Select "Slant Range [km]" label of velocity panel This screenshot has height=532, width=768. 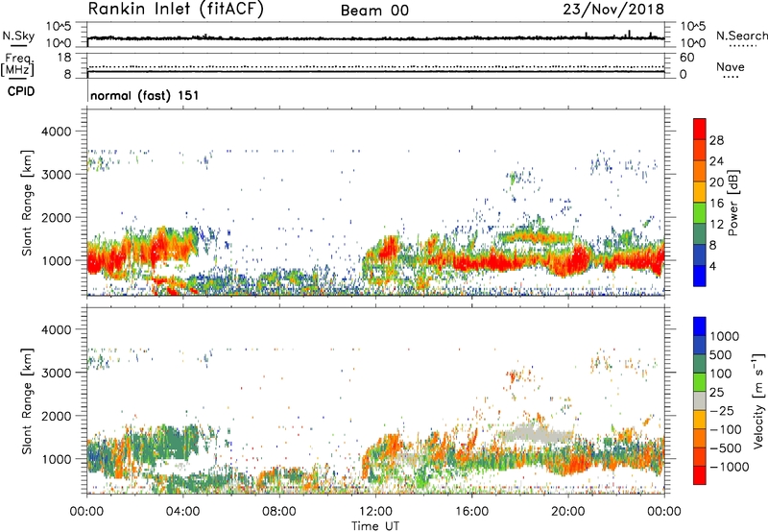click(27, 401)
